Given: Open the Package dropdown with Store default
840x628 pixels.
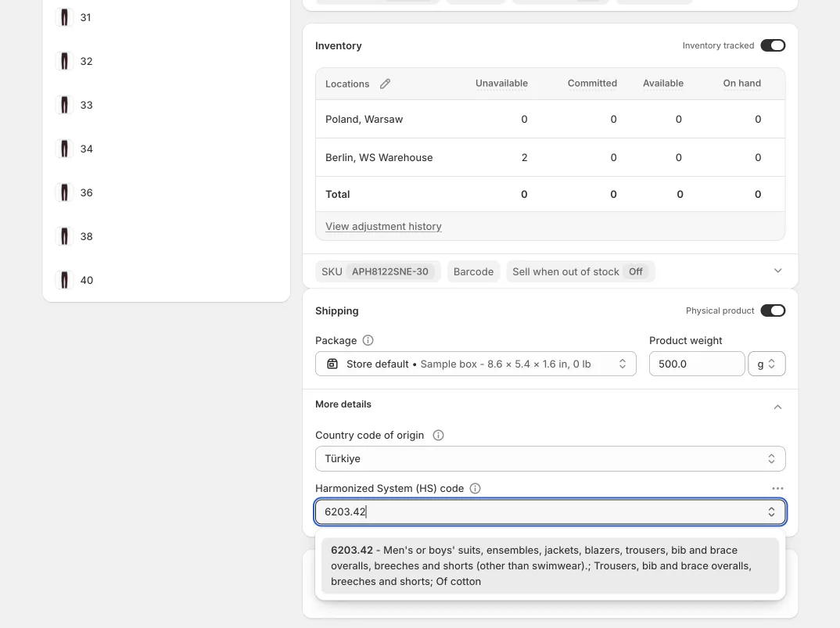Looking at the screenshot, I should [x=476, y=364].
